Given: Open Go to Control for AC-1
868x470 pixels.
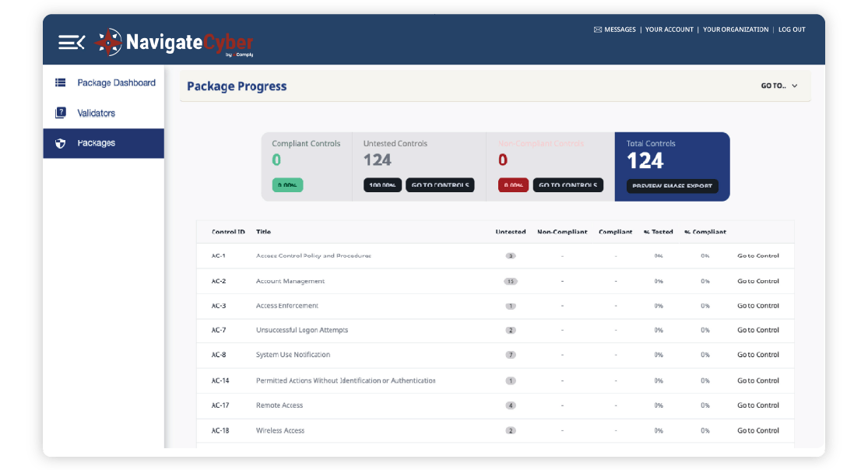Looking at the screenshot, I should pos(757,255).
